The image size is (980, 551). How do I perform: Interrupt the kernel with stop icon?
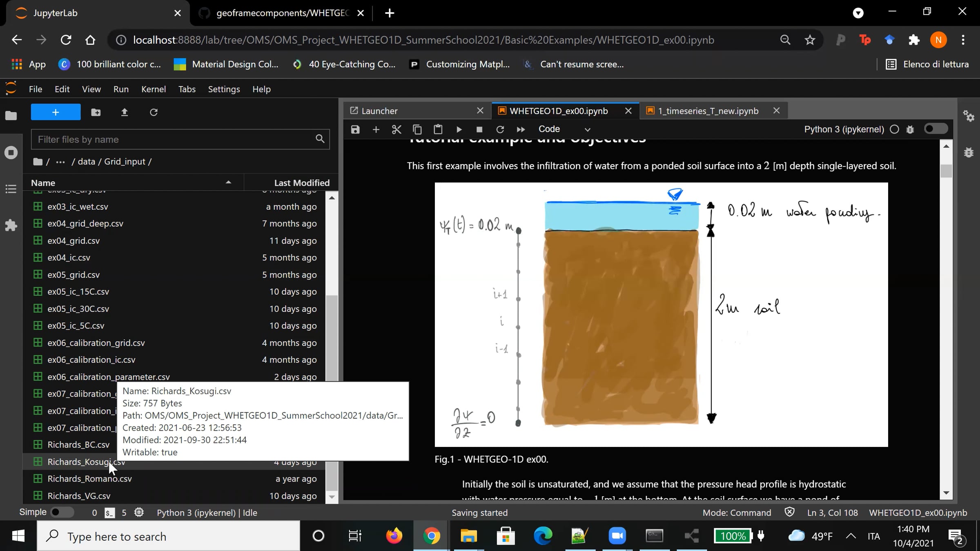point(479,129)
